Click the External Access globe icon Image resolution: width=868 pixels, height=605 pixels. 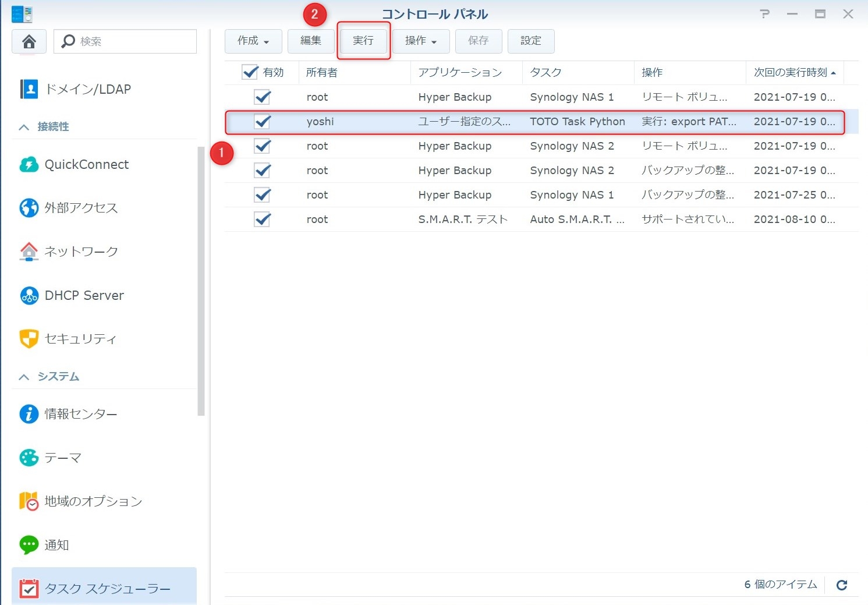29,208
